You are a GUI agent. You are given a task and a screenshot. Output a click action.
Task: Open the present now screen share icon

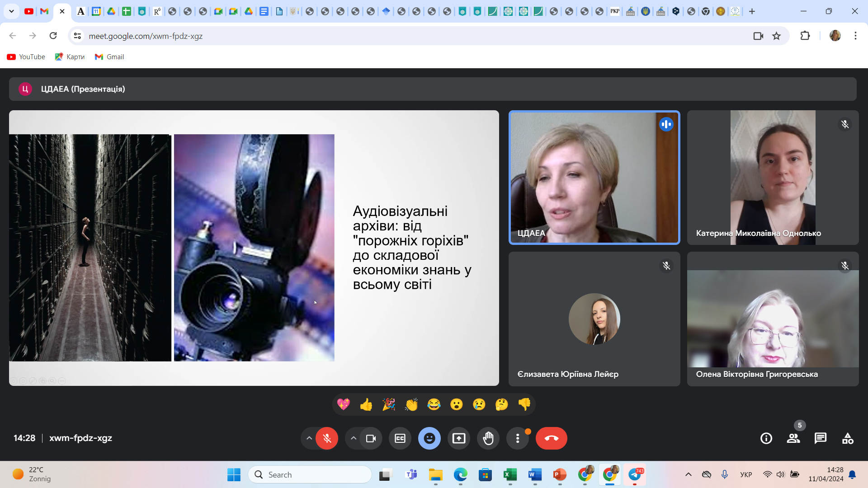point(459,438)
